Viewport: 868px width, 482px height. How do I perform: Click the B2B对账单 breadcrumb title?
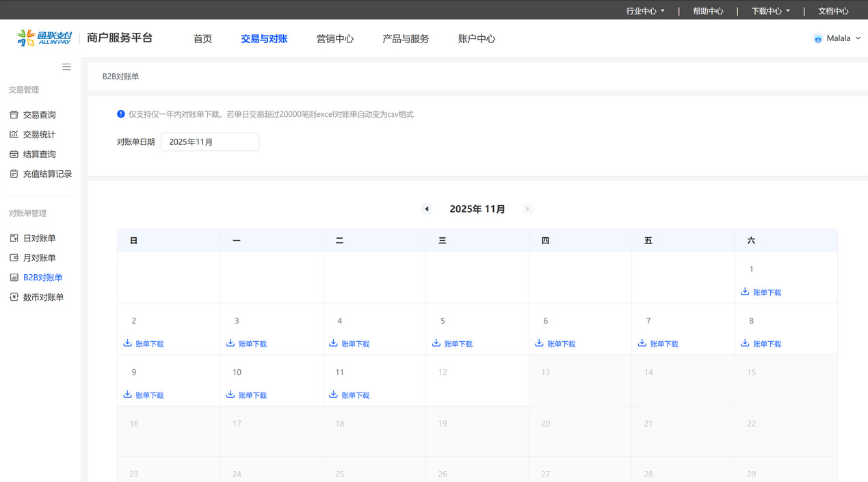[120, 77]
